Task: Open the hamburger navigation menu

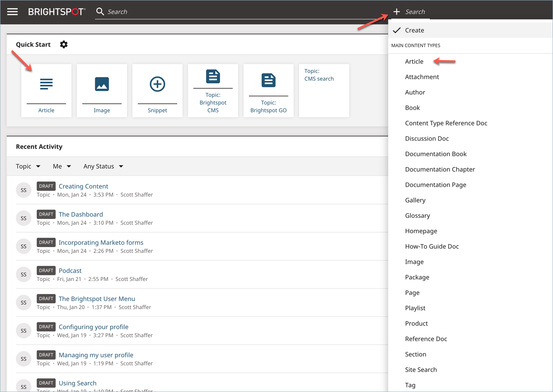Action: coord(12,12)
